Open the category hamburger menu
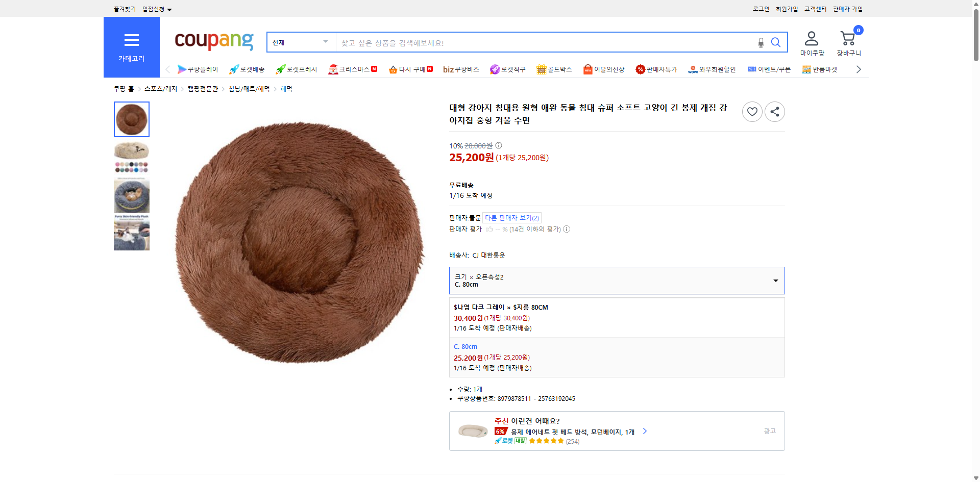This screenshot has height=482, width=980. tap(131, 40)
